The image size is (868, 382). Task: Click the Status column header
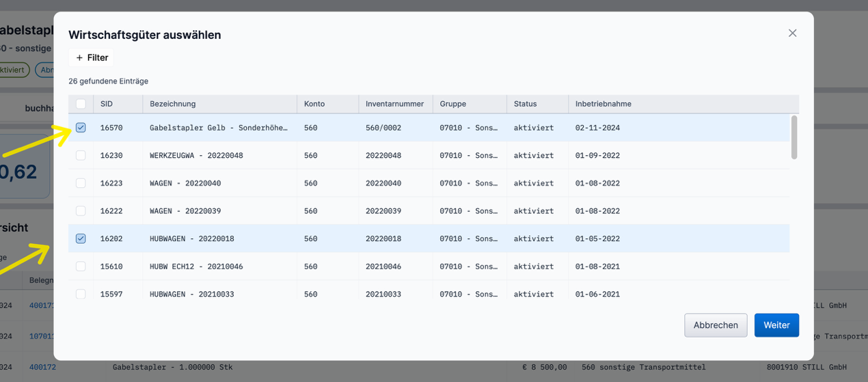click(x=526, y=104)
